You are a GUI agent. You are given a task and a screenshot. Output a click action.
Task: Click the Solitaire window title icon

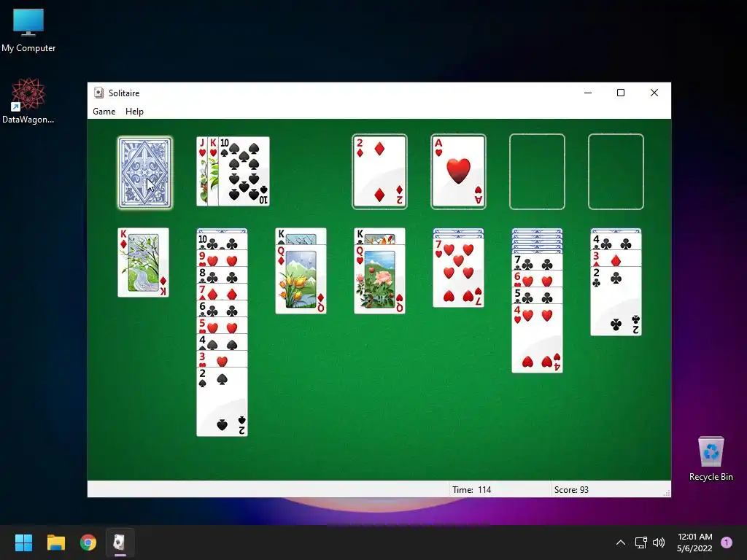click(98, 93)
